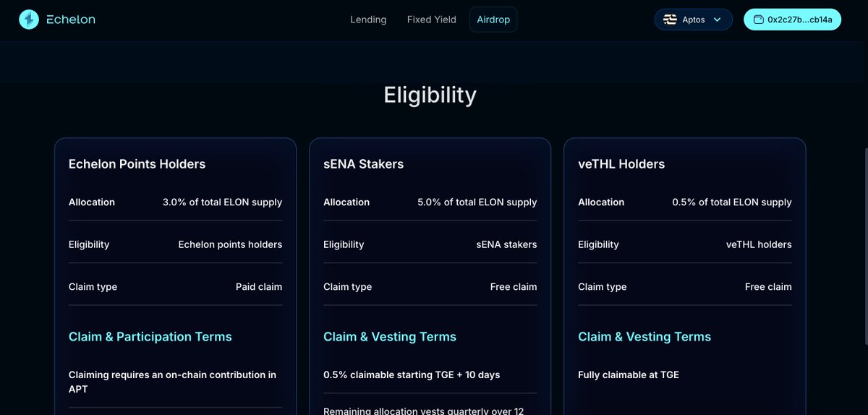This screenshot has height=415, width=868.
Task: Click the 5.0% of total ELON supply value
Action: (477, 202)
